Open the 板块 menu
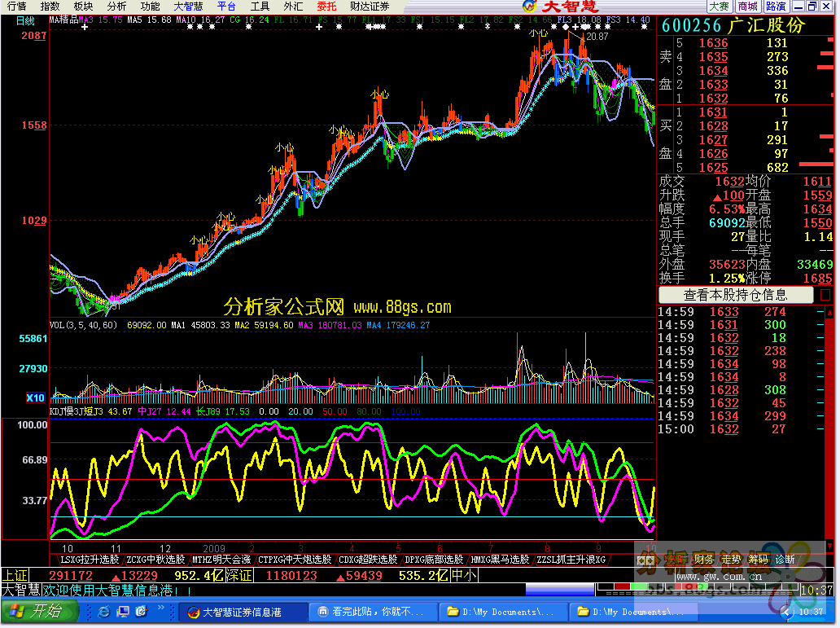840x628 pixels. click(x=83, y=7)
